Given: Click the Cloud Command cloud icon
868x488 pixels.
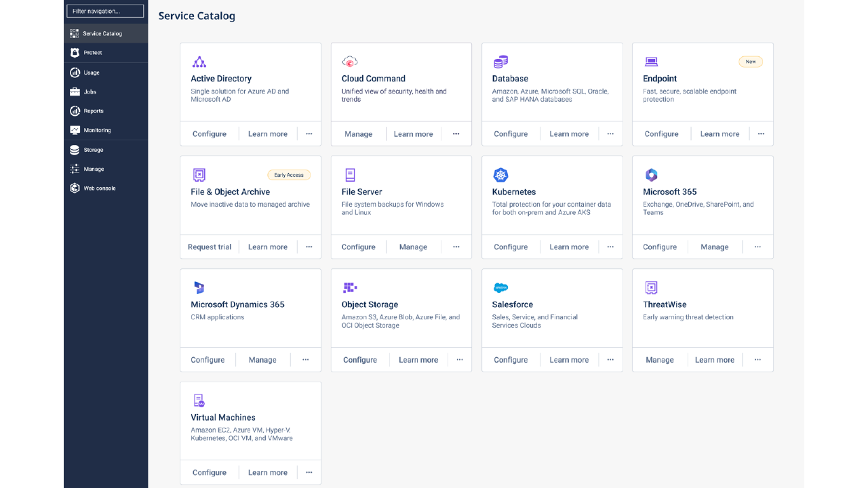Looking at the screenshot, I should pos(349,62).
